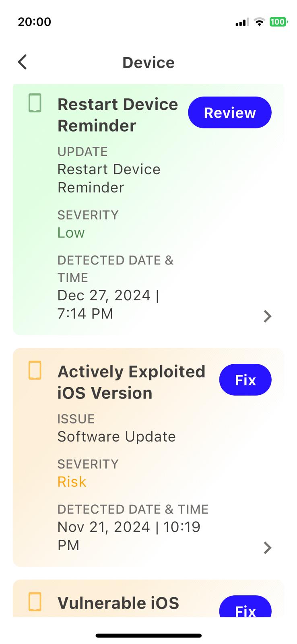Tap the Wi-Fi icon in status bar
Image resolution: width=297 pixels, height=644 pixels.
tap(260, 22)
